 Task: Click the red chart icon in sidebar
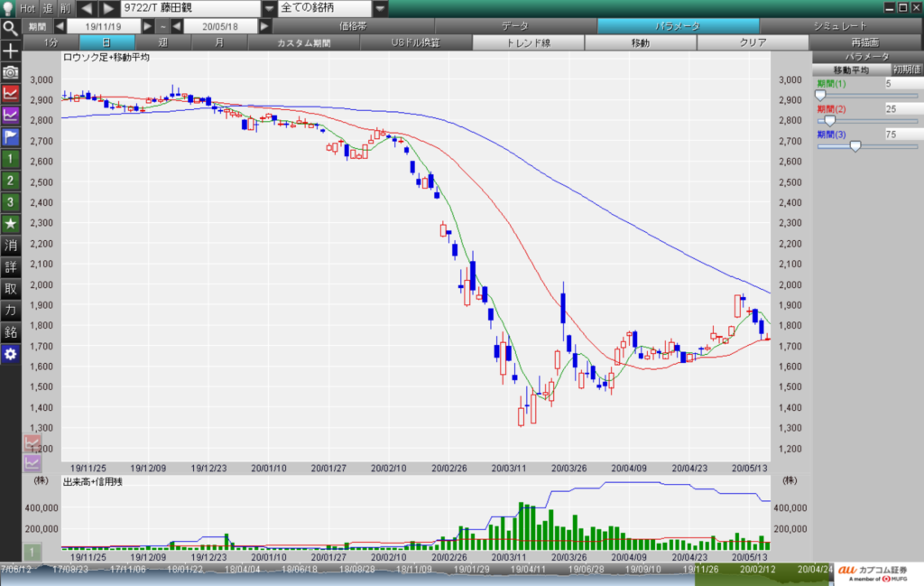(x=11, y=93)
